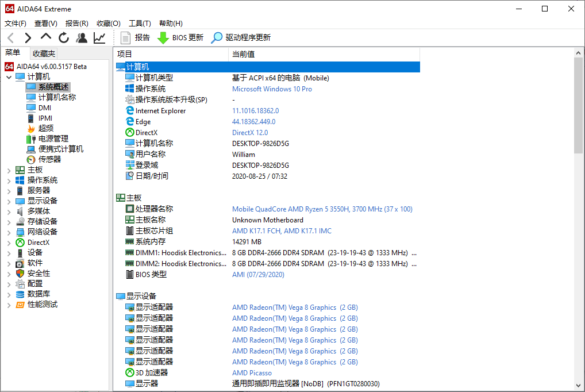Click the 网络设备 network icon
This screenshot has height=392, width=585.
[x=20, y=232]
